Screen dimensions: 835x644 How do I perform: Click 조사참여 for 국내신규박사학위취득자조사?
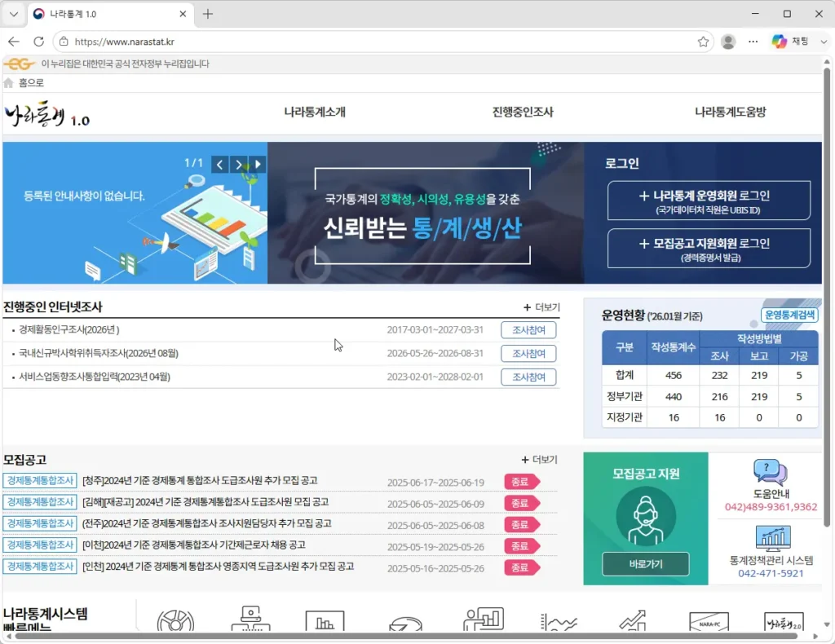(x=528, y=354)
